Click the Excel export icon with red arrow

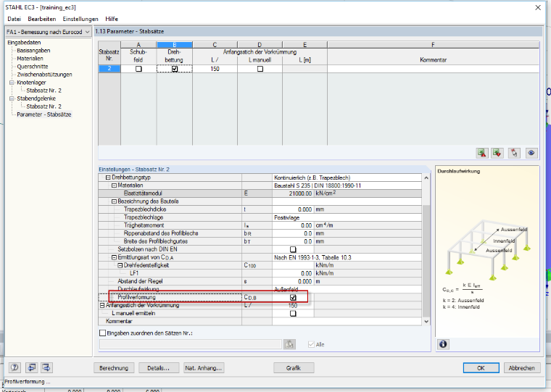click(x=482, y=153)
